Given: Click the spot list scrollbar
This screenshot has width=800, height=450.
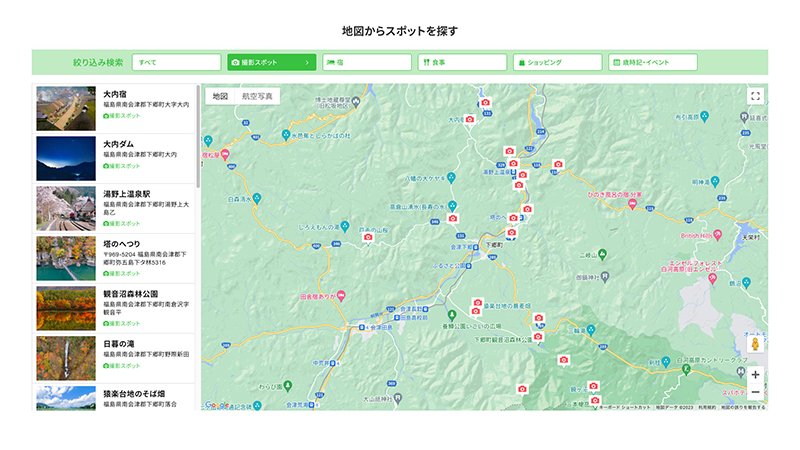Looking at the screenshot, I should [198, 136].
